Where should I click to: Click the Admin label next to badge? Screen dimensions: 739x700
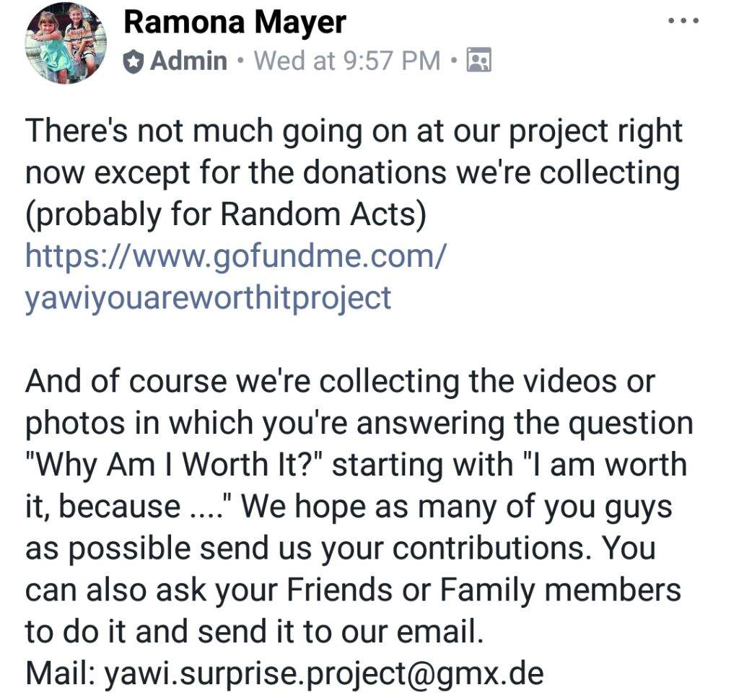tap(188, 61)
